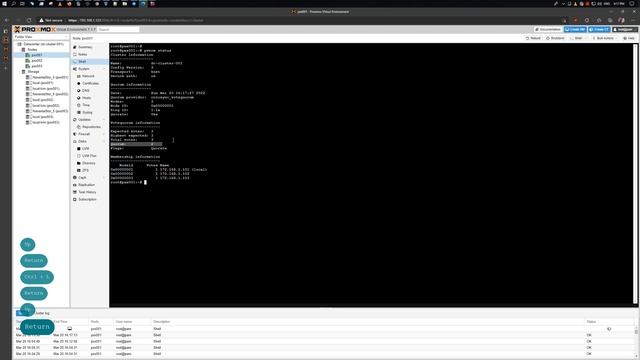640x360 pixels.
Task: Click the Replication icon
Action: [x=75, y=185]
